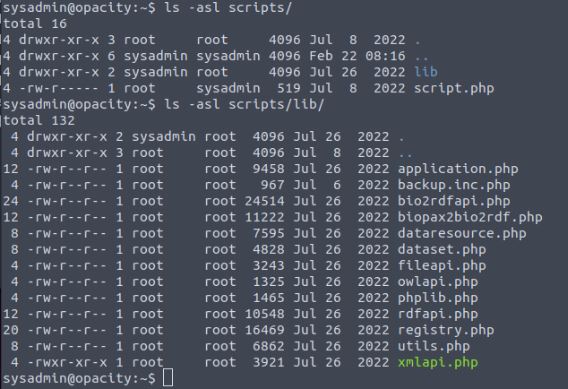The height and width of the screenshot is (389, 568).
Task: Click the 'ls -asl scripts/lib/' command text
Action: point(244,105)
